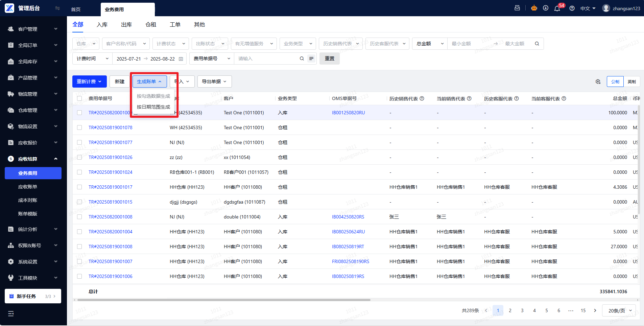Screen dimensions: 644x326
Task: Tick the header select-all checkbox
Action: click(x=79, y=98)
